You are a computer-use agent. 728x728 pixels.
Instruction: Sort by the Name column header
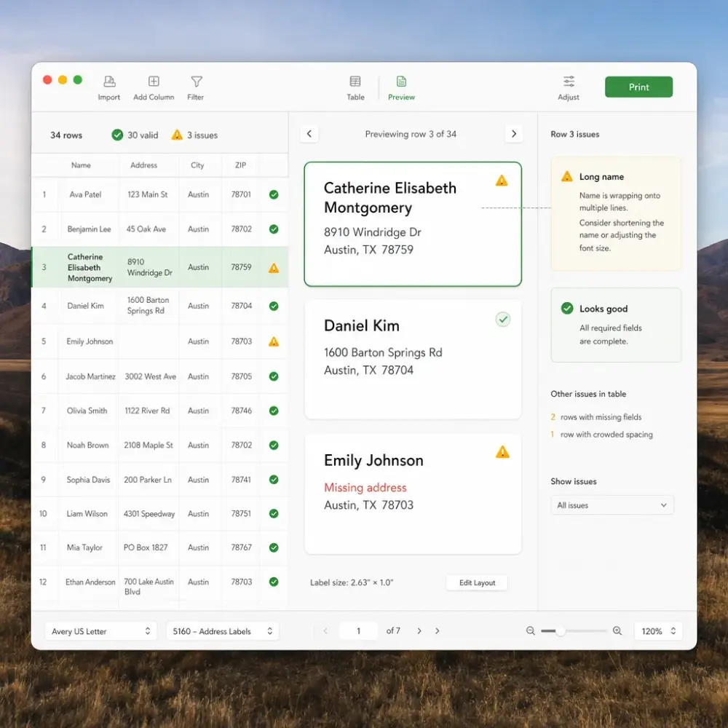(x=81, y=165)
